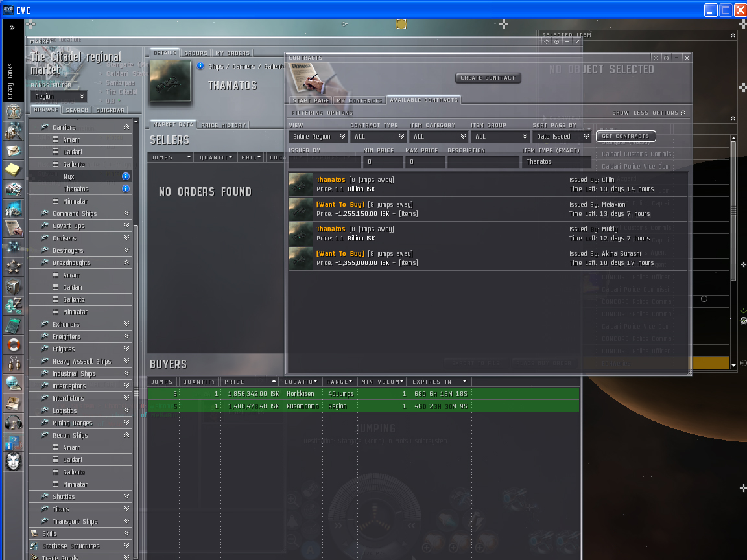Expand the Frigates market group
Viewport: 747px width, 560px height.
126,349
